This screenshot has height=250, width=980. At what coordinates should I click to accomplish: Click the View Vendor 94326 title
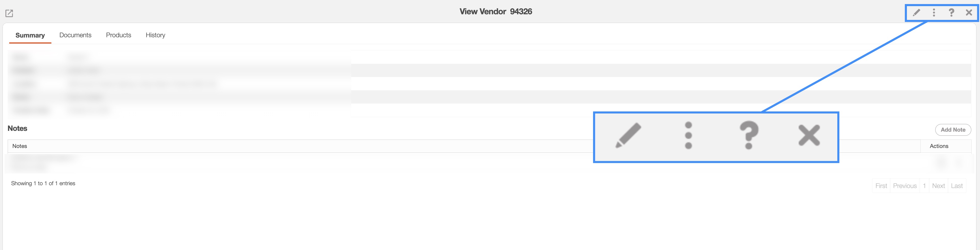pyautogui.click(x=495, y=11)
